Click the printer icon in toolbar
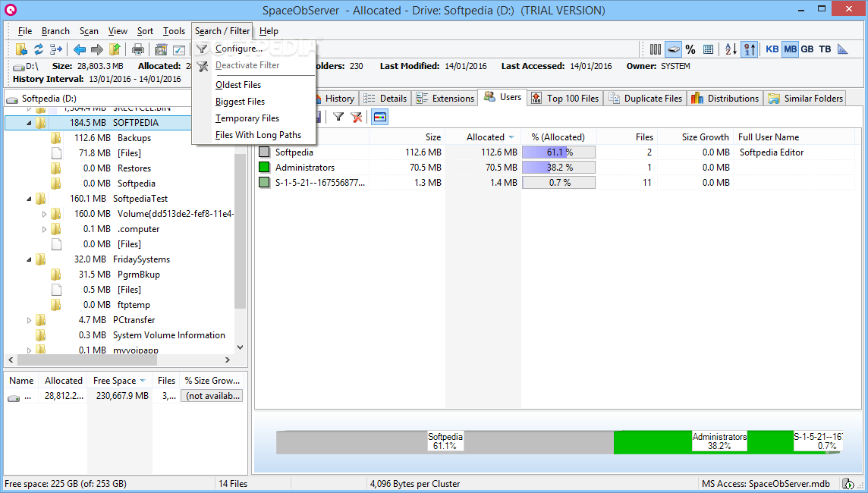 pos(138,50)
